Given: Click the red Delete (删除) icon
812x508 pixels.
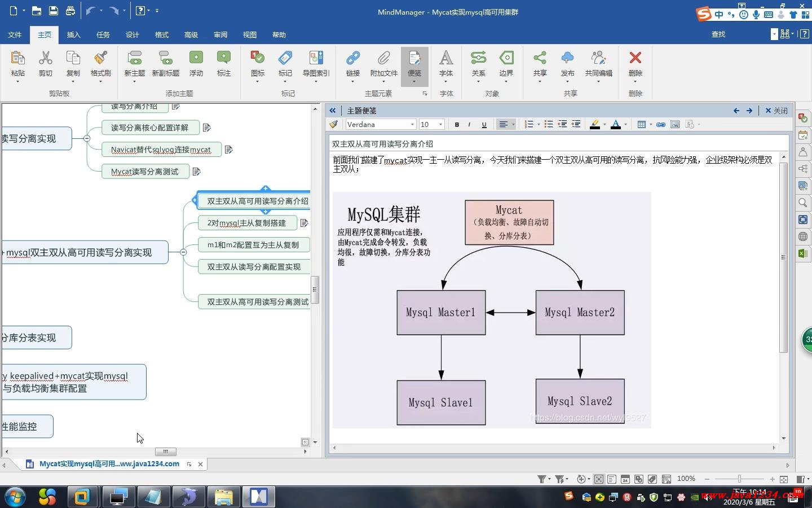Looking at the screenshot, I should [x=636, y=58].
